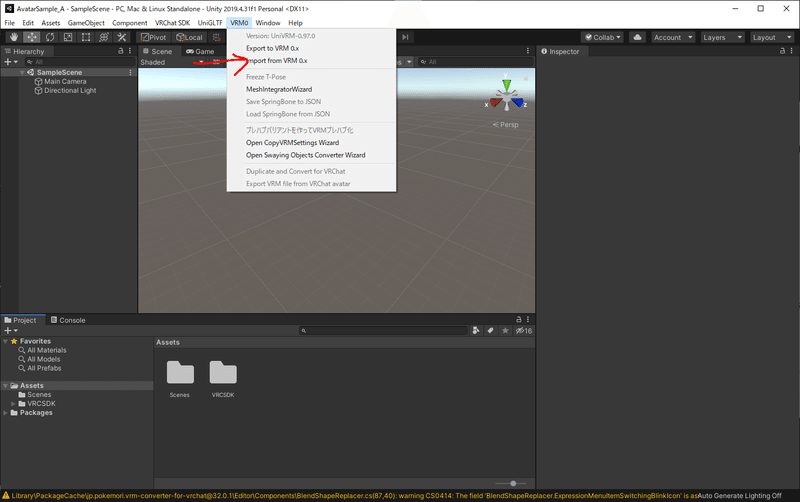
Task: Open the GameObject menu
Action: [86, 23]
